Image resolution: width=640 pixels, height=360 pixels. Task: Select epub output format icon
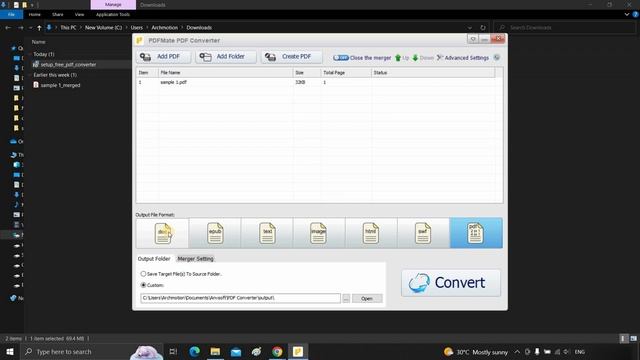[215, 233]
